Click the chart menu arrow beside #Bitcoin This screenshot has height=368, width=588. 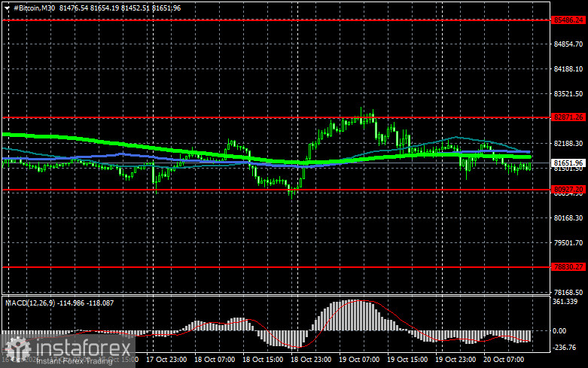[7, 8]
